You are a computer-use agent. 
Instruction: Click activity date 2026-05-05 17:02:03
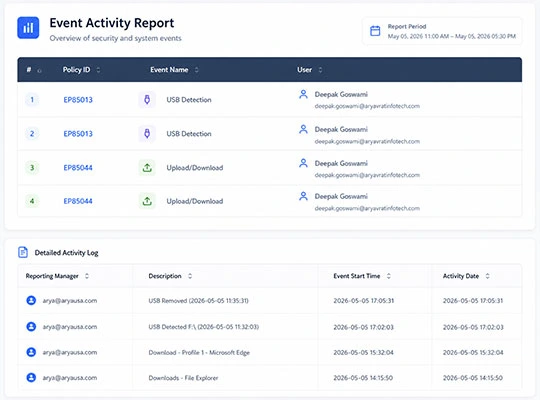click(473, 327)
